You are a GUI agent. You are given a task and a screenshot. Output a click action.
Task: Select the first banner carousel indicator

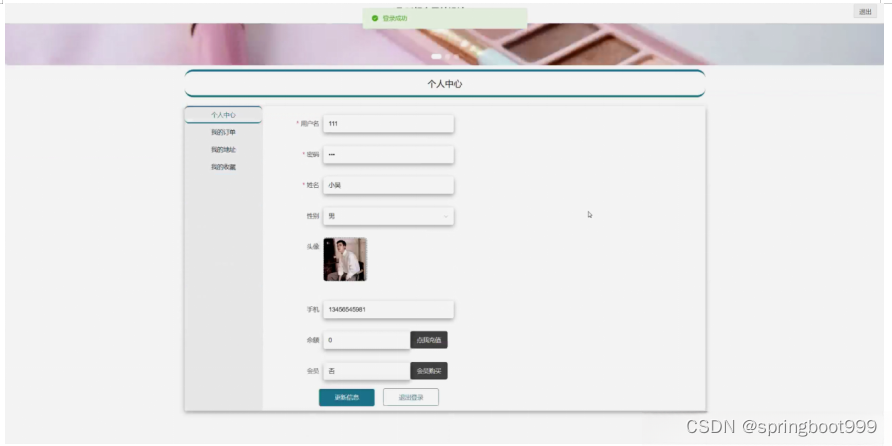click(x=436, y=56)
